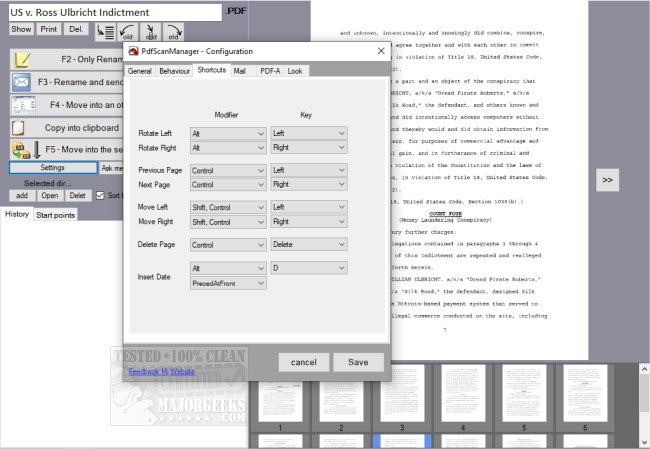650x449 pixels.
Task: Click thumbnail scrollbar up arrow
Action: click(x=644, y=368)
